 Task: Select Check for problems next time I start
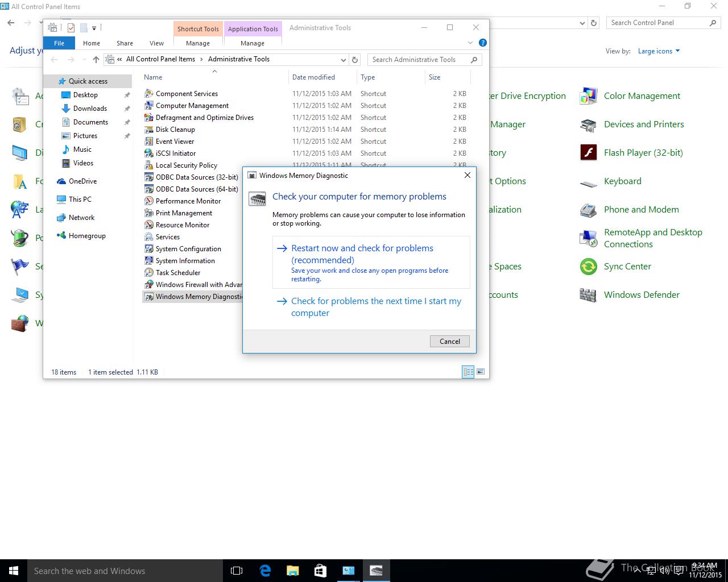[x=375, y=307]
